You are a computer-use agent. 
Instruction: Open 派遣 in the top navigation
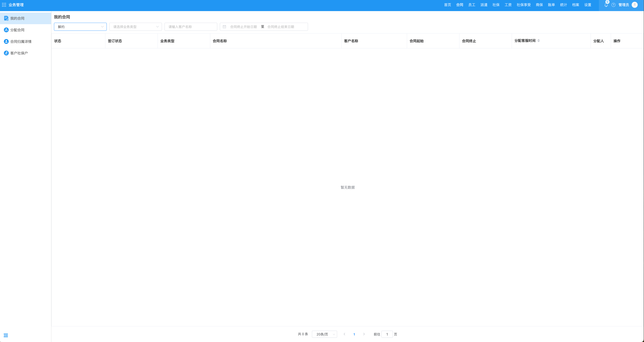click(484, 5)
